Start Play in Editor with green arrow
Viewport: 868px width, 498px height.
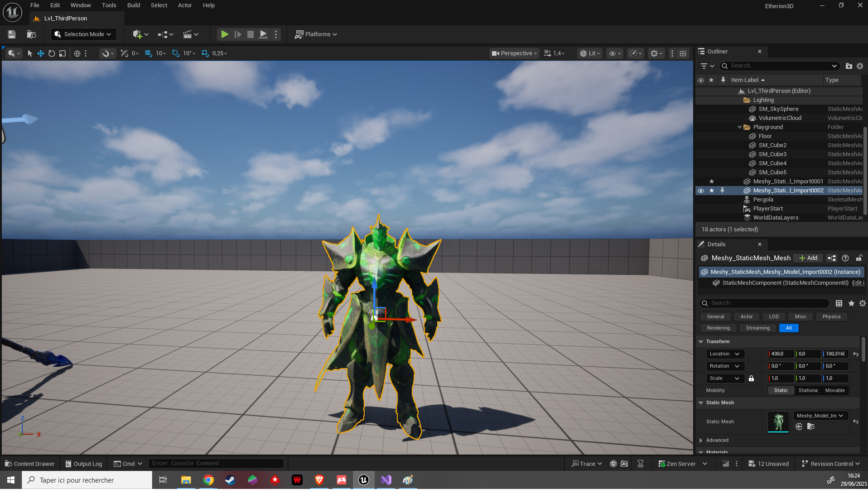pyautogui.click(x=224, y=34)
